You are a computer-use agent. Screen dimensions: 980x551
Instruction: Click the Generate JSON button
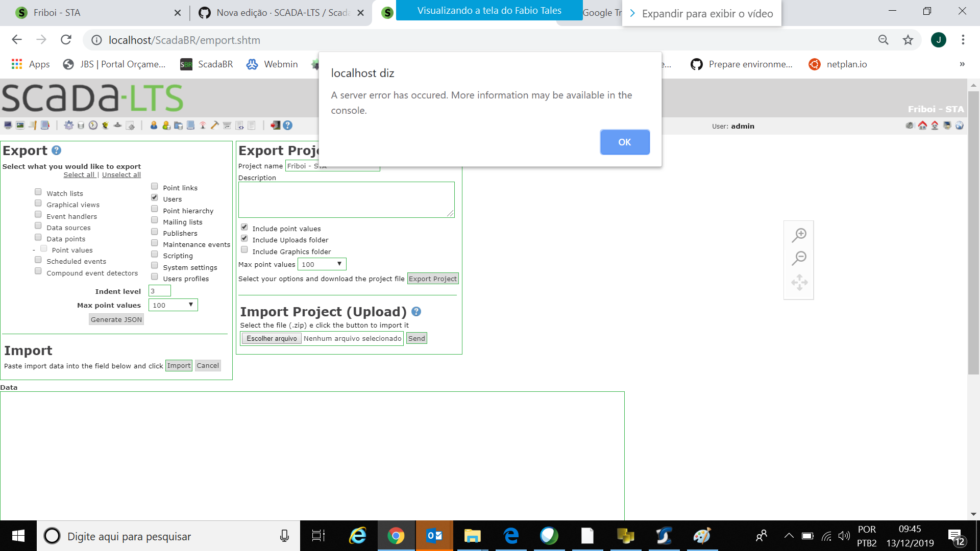coord(116,319)
